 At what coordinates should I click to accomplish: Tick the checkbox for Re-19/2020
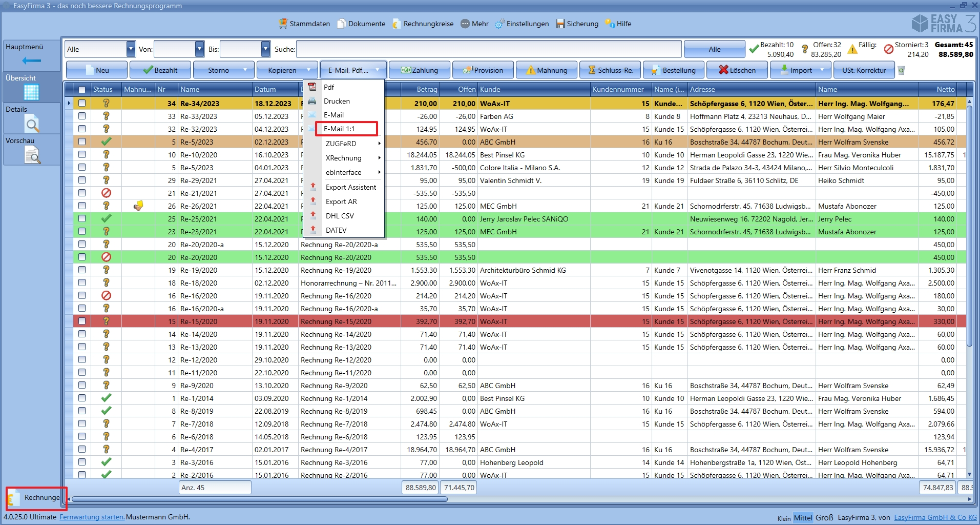pyautogui.click(x=82, y=270)
